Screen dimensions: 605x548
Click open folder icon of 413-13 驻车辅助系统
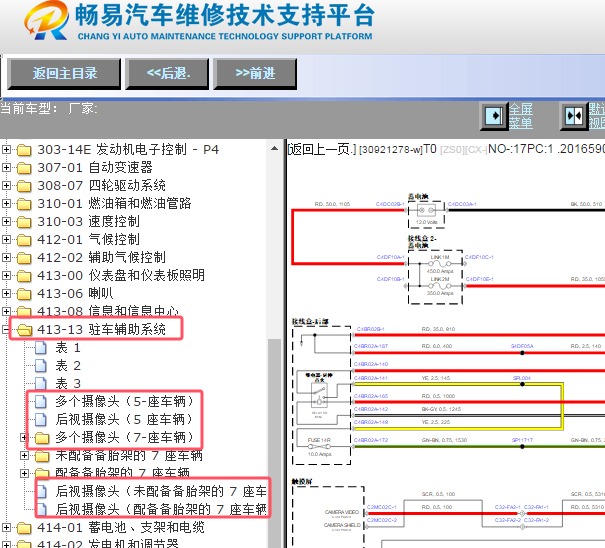(25, 330)
